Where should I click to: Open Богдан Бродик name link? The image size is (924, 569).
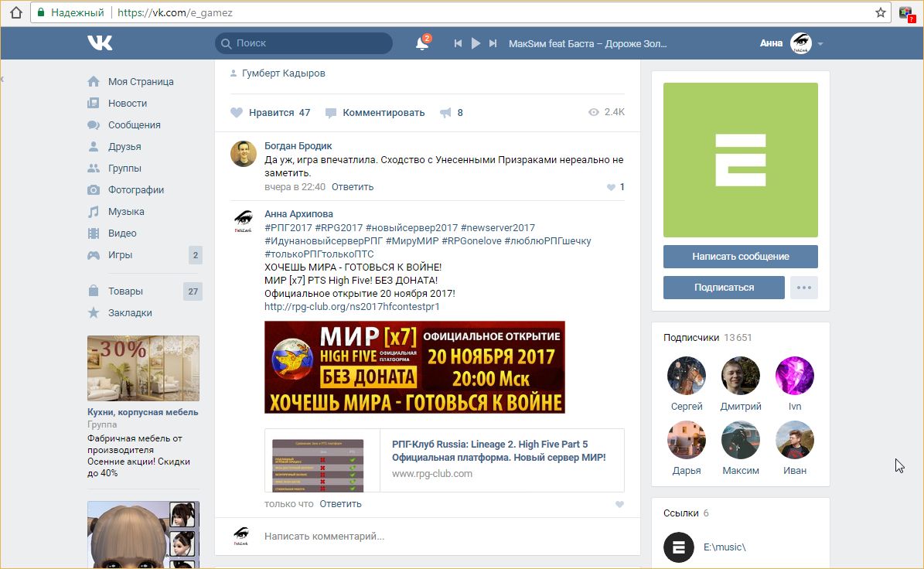[298, 145]
